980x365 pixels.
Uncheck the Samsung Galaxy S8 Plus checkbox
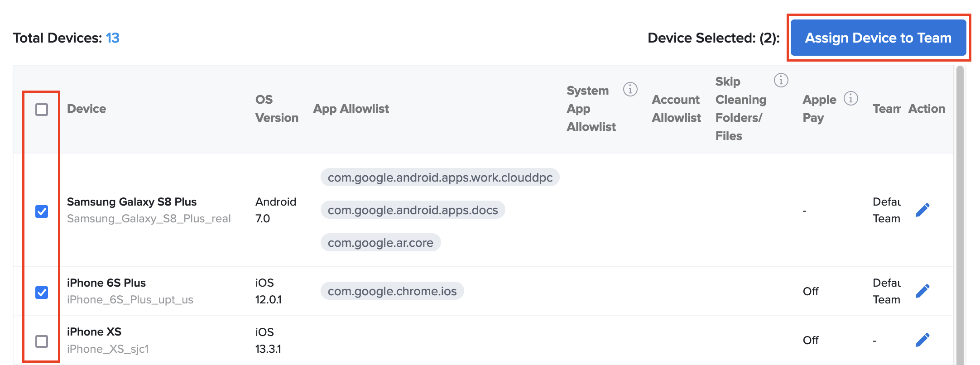click(42, 211)
